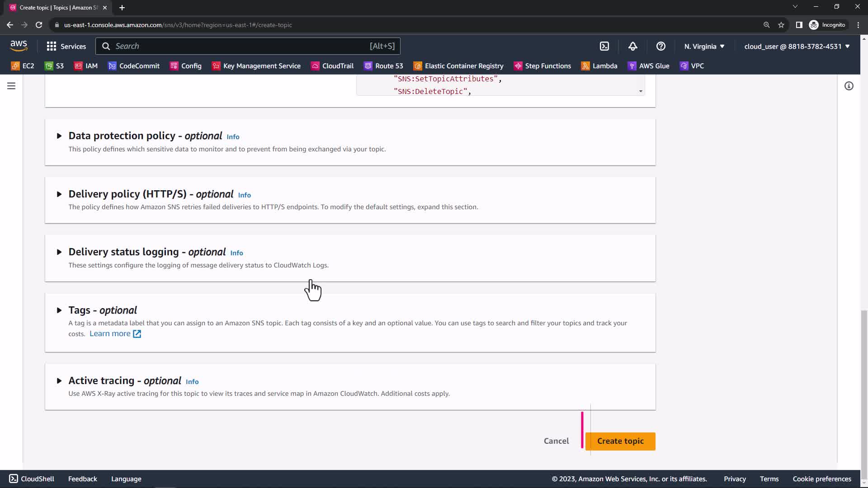Viewport: 868px width, 488px height.
Task: Open CloudShell icon in top navigation
Action: 604,46
